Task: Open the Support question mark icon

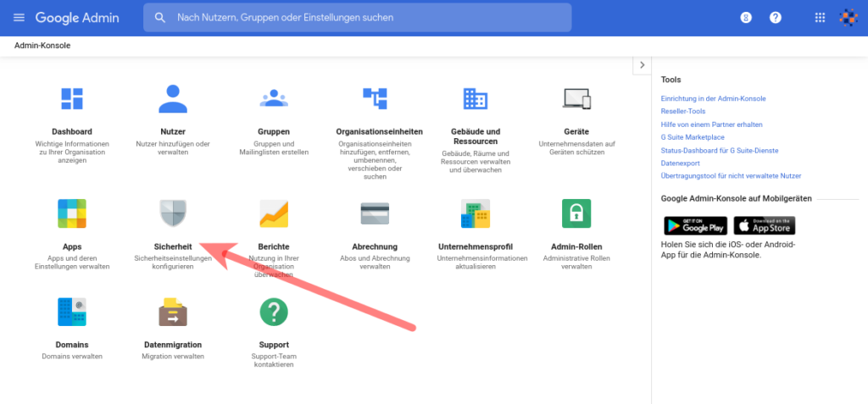Action: pos(274,313)
